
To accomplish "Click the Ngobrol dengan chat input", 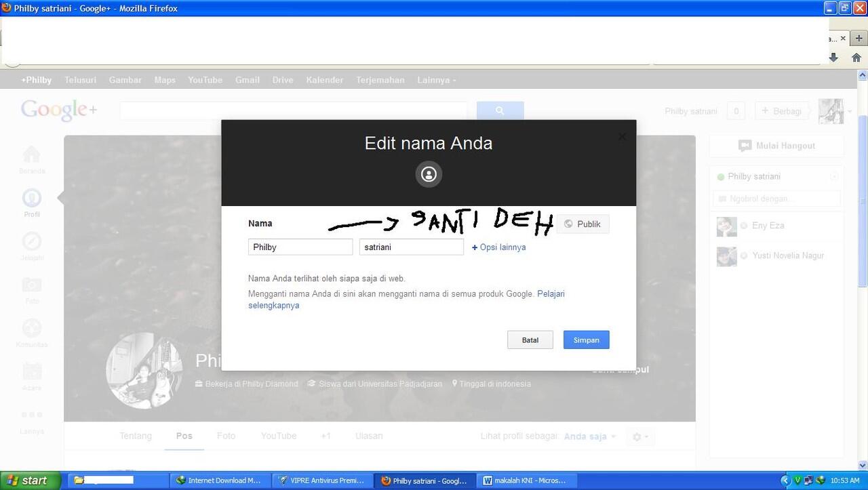I will 776,199.
